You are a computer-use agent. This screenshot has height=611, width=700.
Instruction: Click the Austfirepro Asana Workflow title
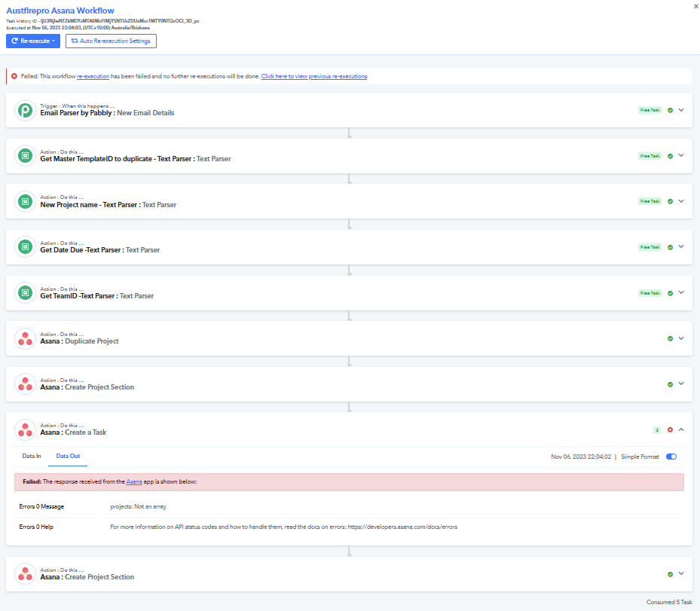click(60, 11)
